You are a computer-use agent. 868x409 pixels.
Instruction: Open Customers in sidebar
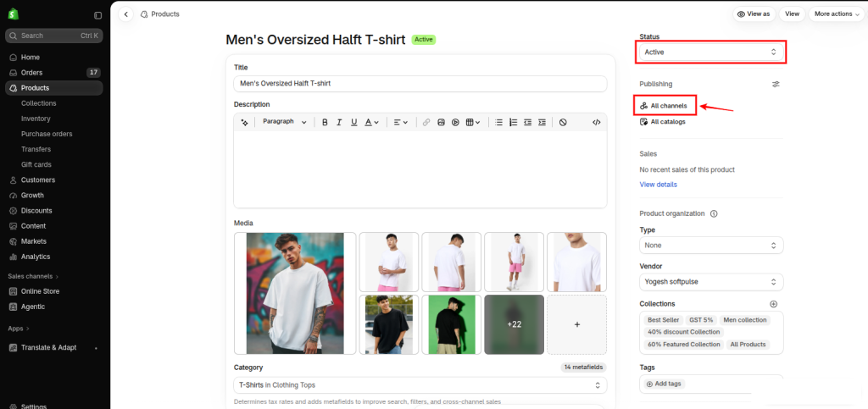click(x=53, y=180)
